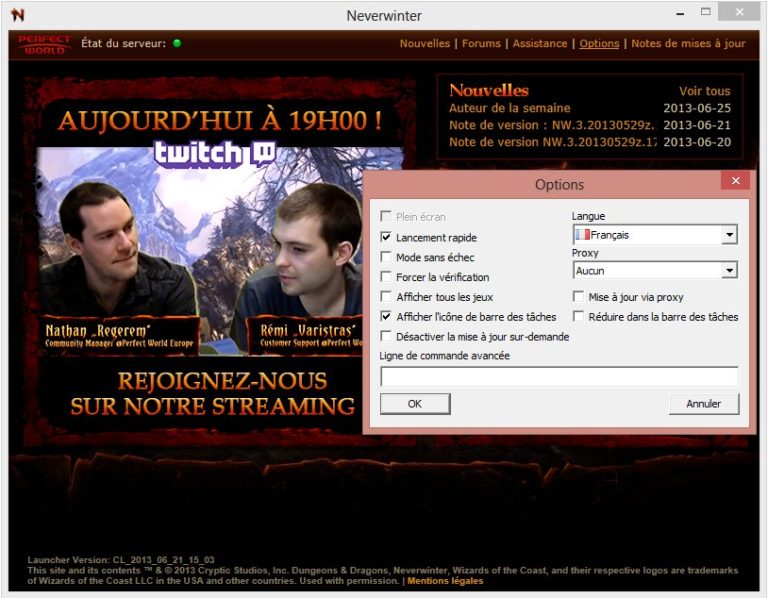The image size is (768, 598).
Task: Close the Options dialog with X
Action: 735,181
